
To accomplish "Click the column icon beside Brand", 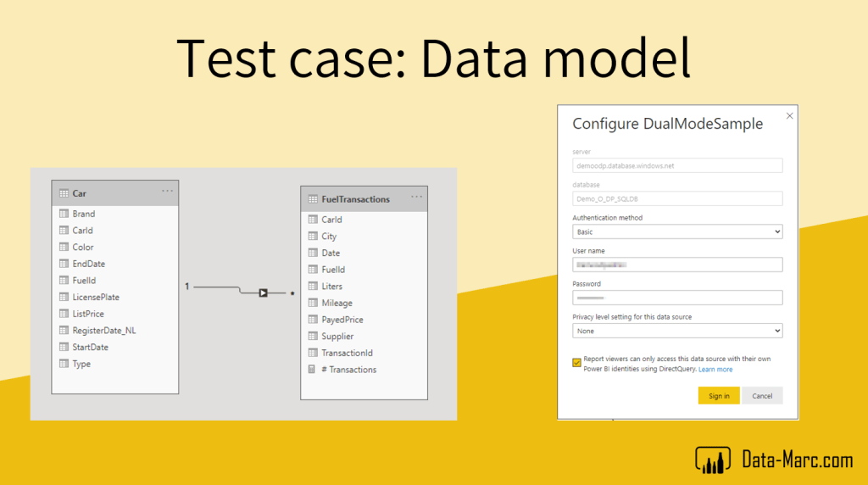I will pos(64,214).
